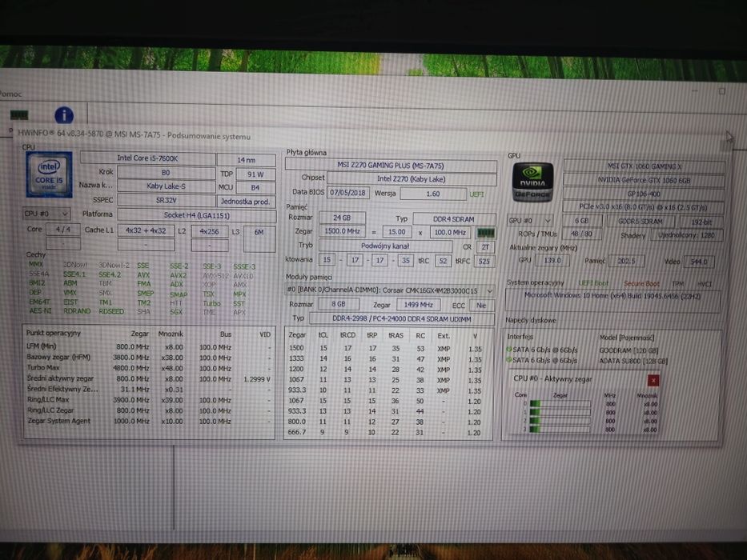Click the MSI Z270 GAMING PLUS motherboard field
The image size is (747, 560).
pyautogui.click(x=390, y=166)
